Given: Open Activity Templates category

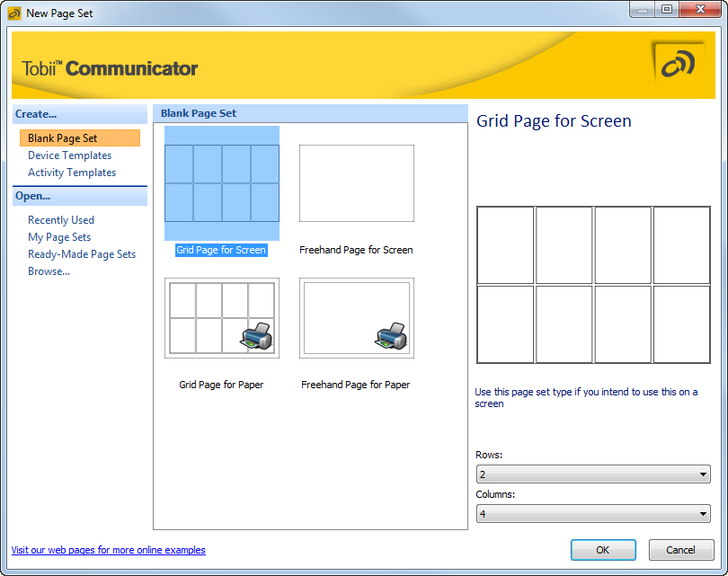Looking at the screenshot, I should 72,173.
